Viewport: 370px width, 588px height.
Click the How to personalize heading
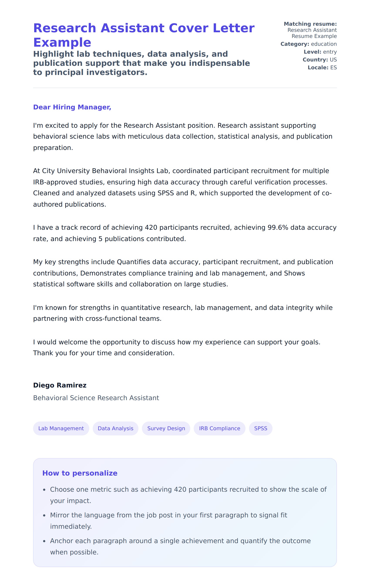pyautogui.click(x=80, y=473)
